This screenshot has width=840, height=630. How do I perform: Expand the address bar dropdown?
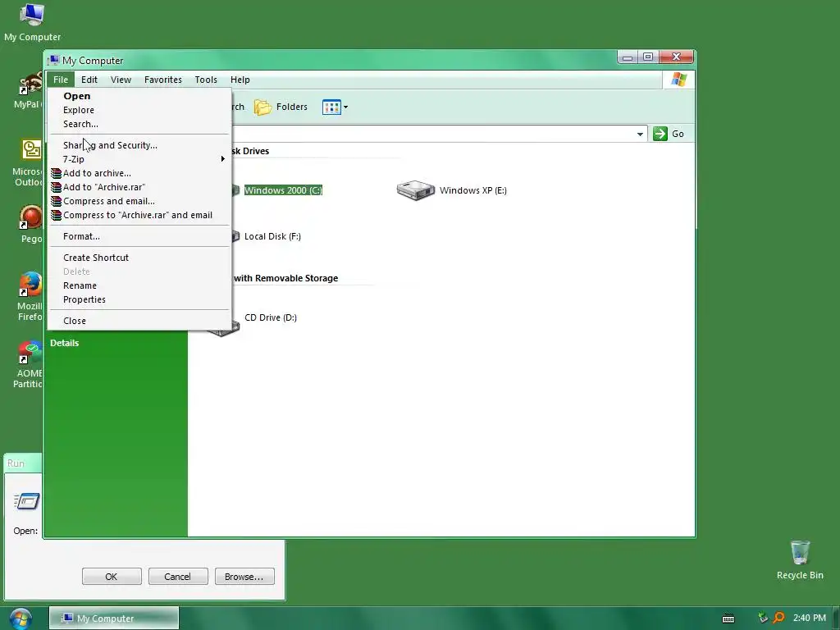pos(640,134)
